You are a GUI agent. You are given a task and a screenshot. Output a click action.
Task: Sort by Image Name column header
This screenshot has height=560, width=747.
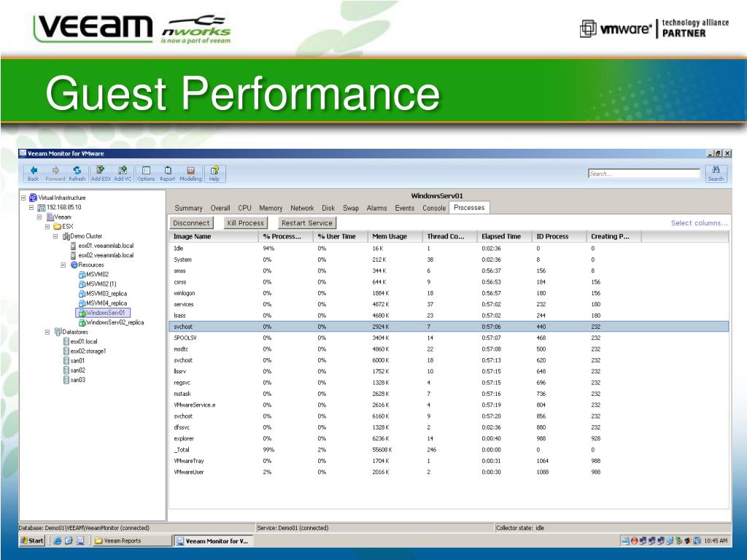[214, 236]
